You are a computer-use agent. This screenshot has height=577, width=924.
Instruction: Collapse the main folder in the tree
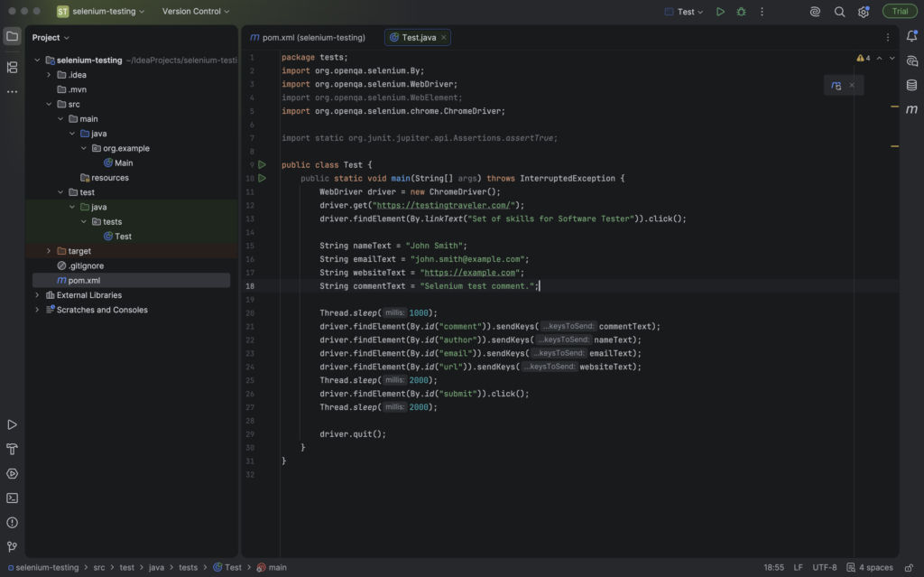60,119
